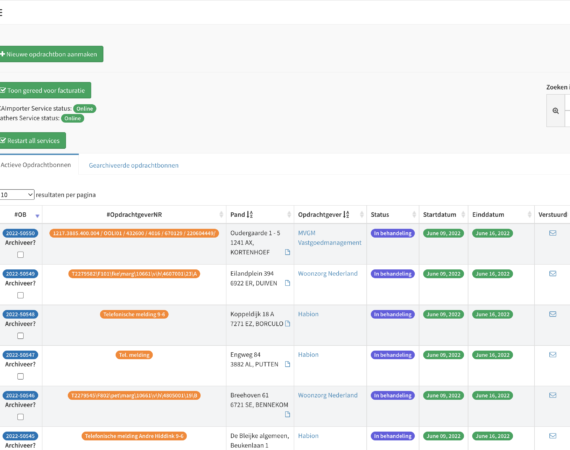Open the hamburger menu icon at top
This screenshot has width=570, height=450.
click(x=1, y=13)
